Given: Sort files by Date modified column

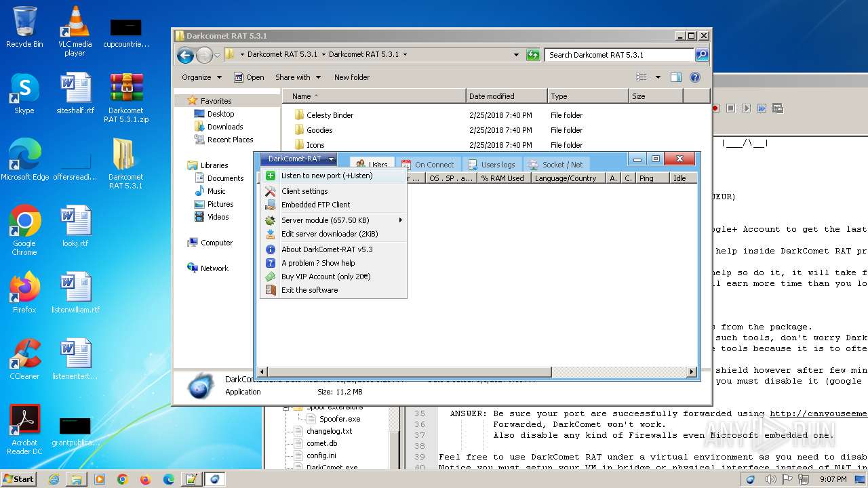Looking at the screenshot, I should tap(507, 96).
